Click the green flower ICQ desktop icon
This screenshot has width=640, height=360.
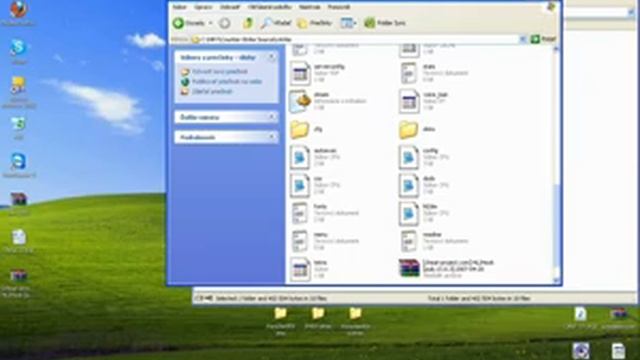18,124
